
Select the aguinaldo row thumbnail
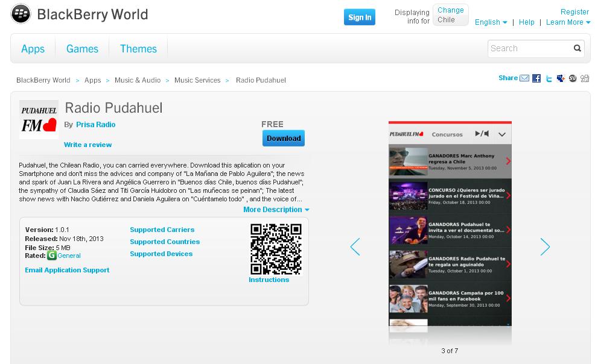409,265
